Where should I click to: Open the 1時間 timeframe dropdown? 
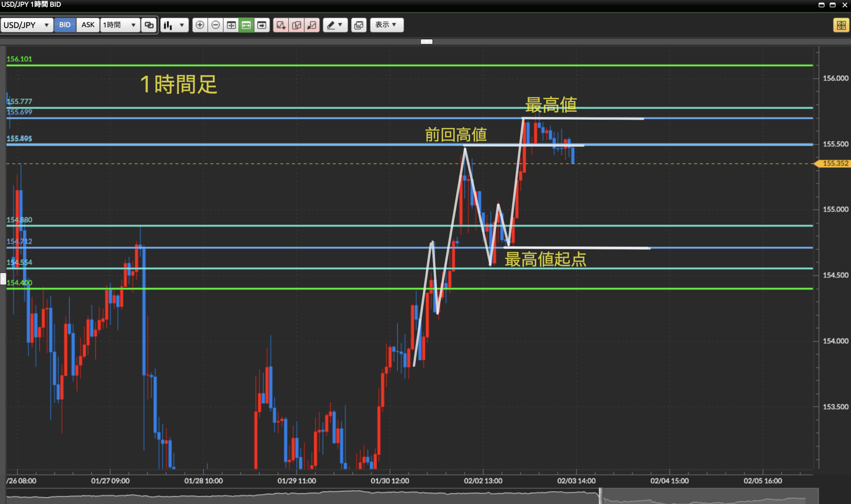point(120,25)
